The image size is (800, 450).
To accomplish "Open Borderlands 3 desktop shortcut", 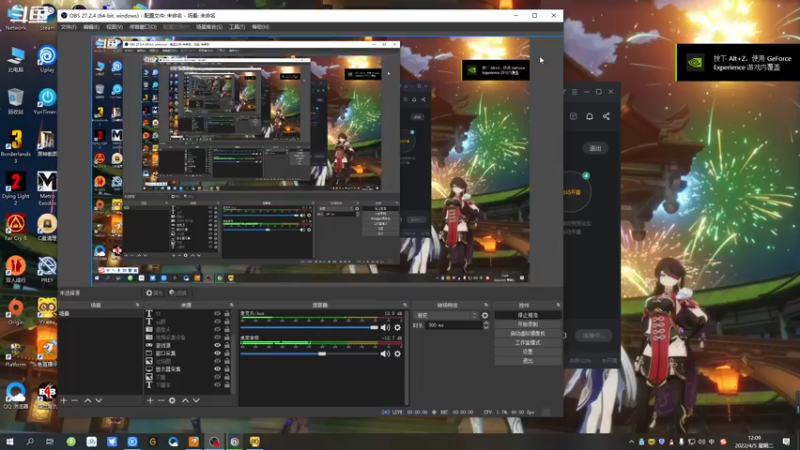I will 16,146.
